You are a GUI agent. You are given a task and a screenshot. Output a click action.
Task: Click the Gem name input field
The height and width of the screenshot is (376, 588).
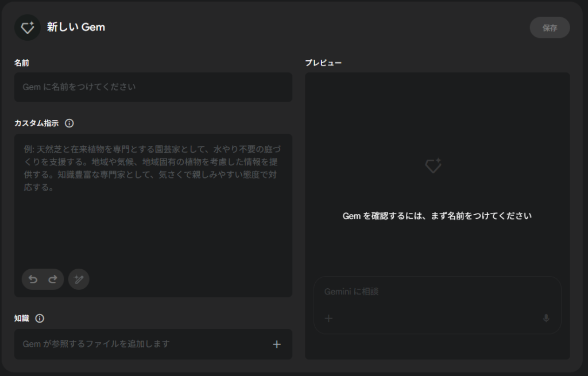click(153, 87)
